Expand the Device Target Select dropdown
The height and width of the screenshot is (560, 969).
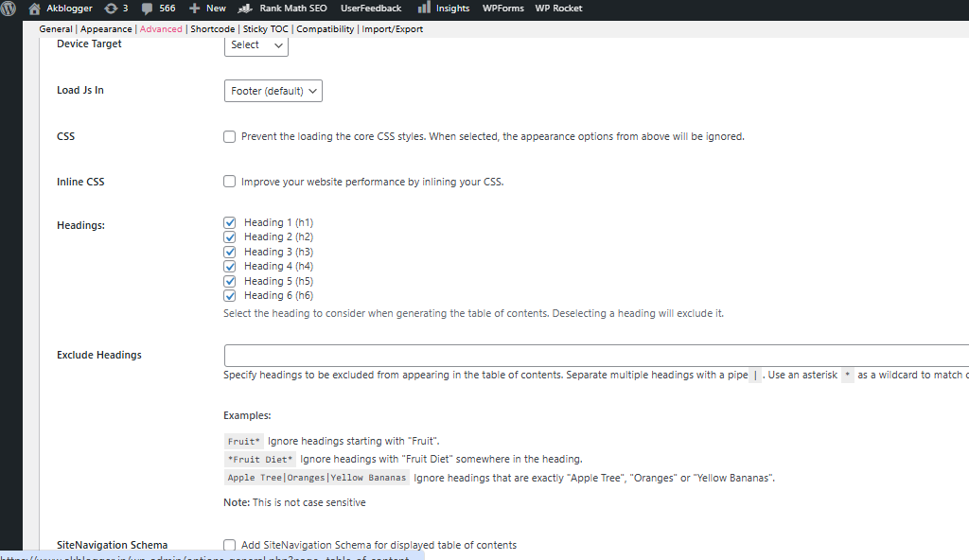pos(255,45)
